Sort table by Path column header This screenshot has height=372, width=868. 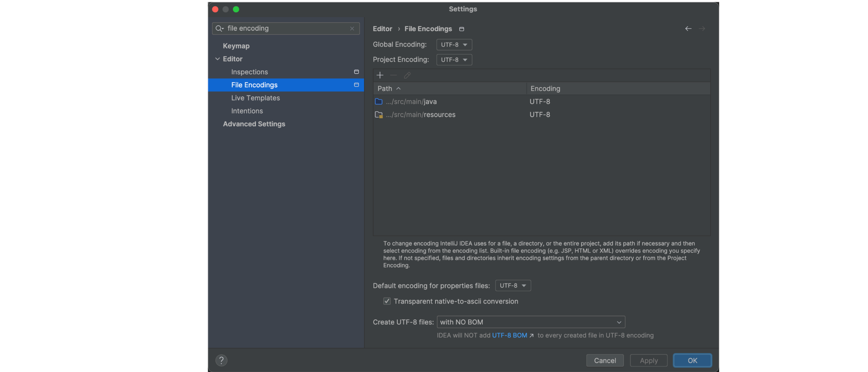[x=450, y=89]
